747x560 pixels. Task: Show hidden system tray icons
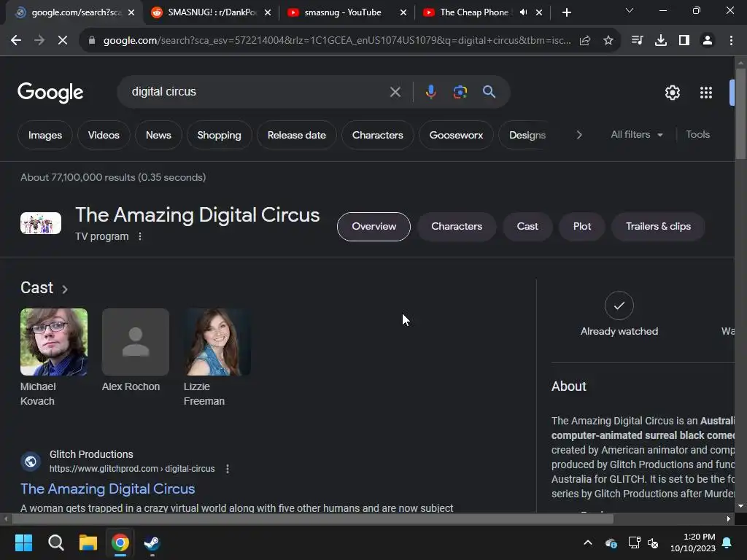click(x=588, y=542)
